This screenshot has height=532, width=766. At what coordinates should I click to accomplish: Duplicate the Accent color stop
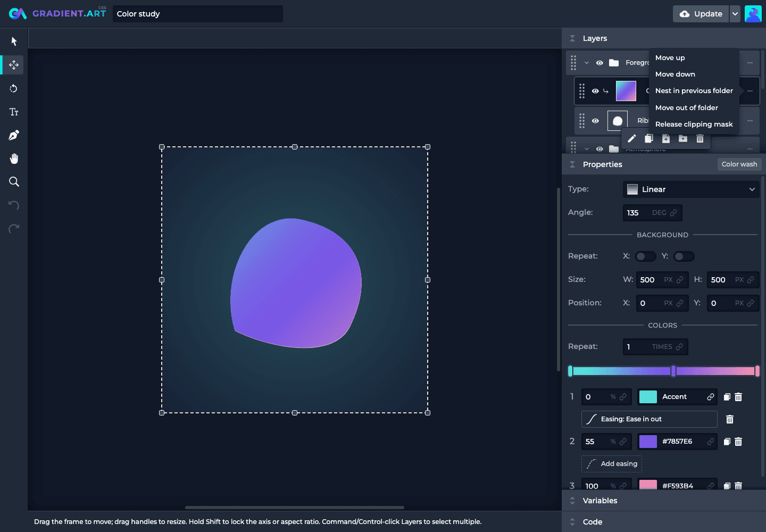tap(727, 397)
